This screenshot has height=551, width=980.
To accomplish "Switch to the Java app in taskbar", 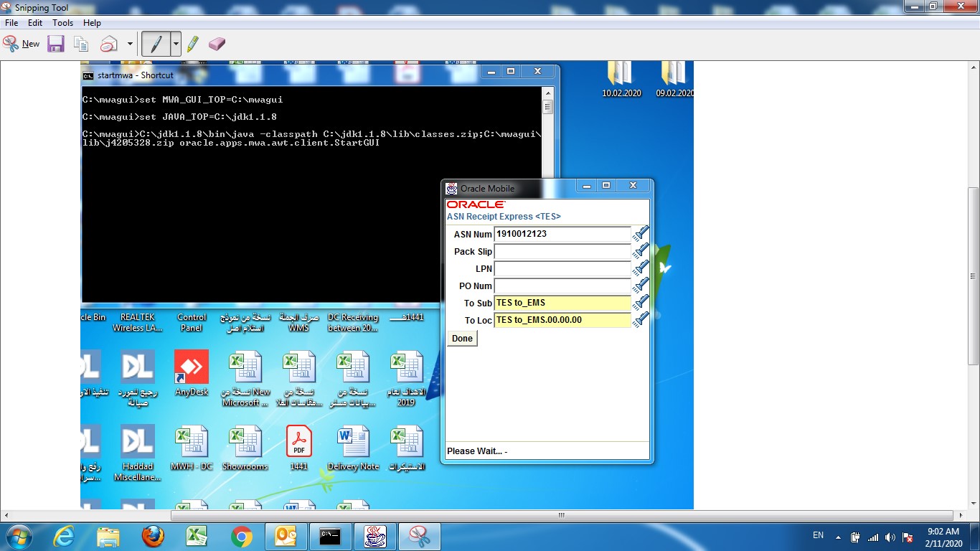I will [x=374, y=536].
